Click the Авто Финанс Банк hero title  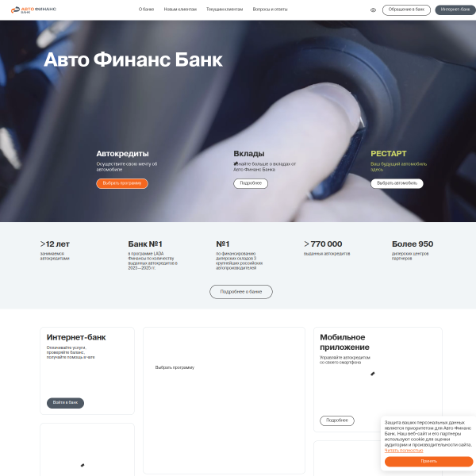click(x=133, y=59)
